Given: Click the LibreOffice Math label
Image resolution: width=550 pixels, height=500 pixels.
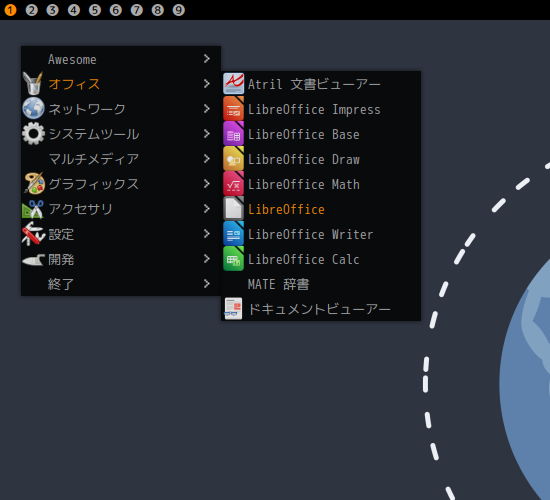Looking at the screenshot, I should 304,184.
